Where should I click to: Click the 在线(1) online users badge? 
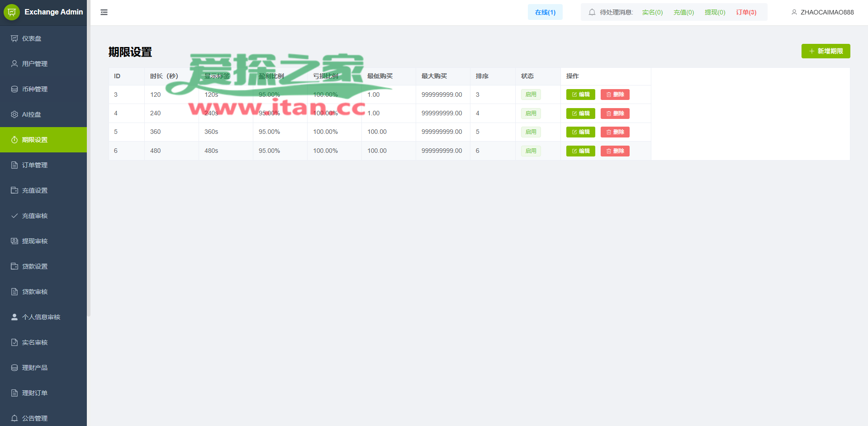click(x=545, y=12)
